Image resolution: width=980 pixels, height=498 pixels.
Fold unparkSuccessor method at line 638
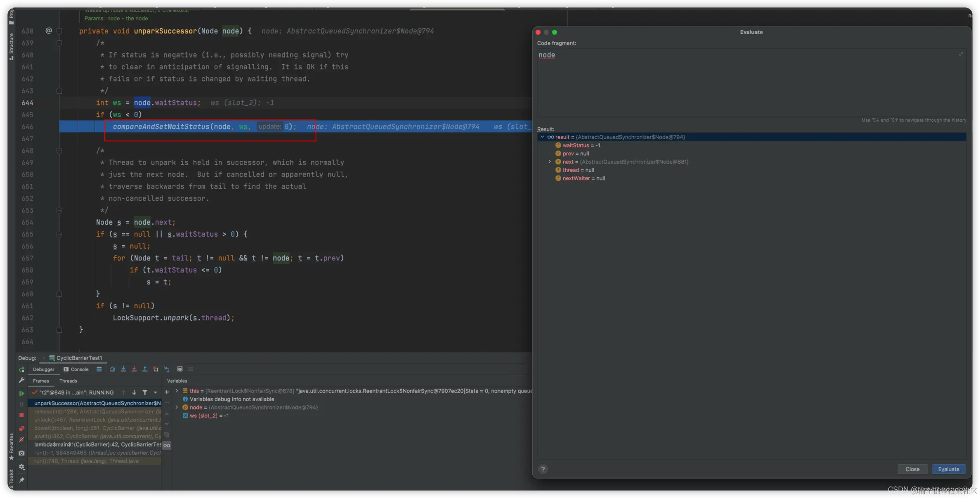tap(59, 31)
